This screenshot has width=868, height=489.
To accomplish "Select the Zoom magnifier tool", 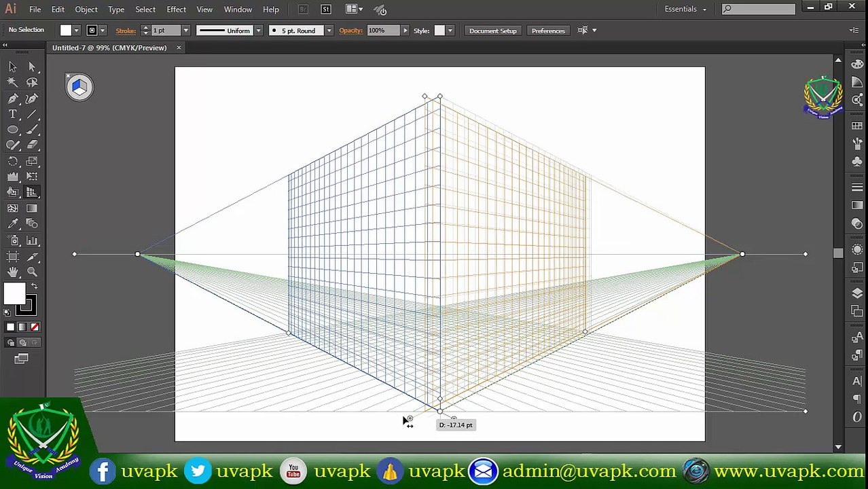I will [32, 272].
